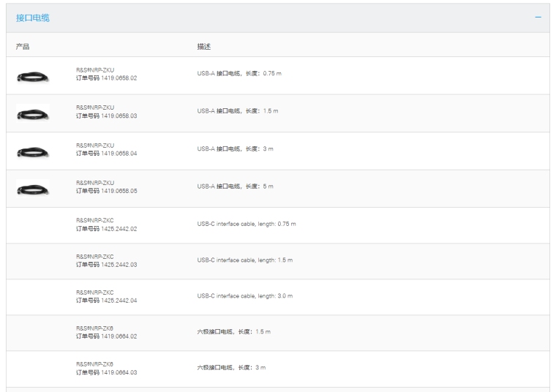Click the 接口电缆 section title
Viewport: 556px width, 392px height.
pyautogui.click(x=33, y=18)
